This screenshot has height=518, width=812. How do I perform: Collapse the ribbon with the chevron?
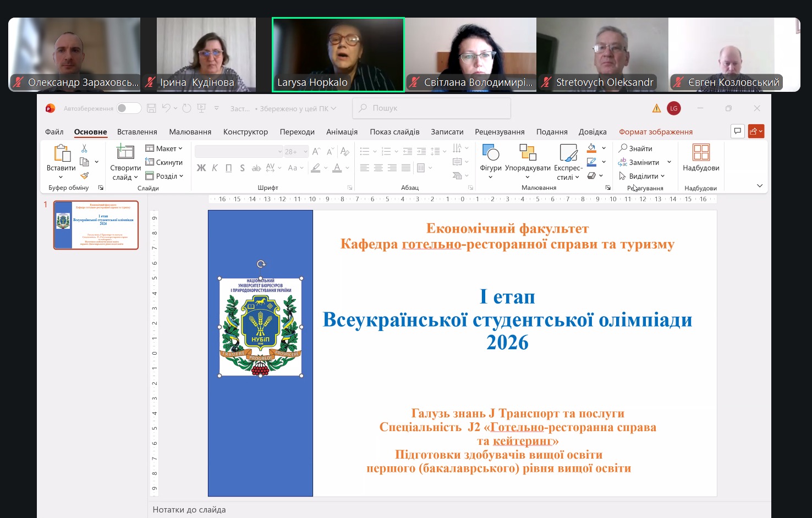760,186
